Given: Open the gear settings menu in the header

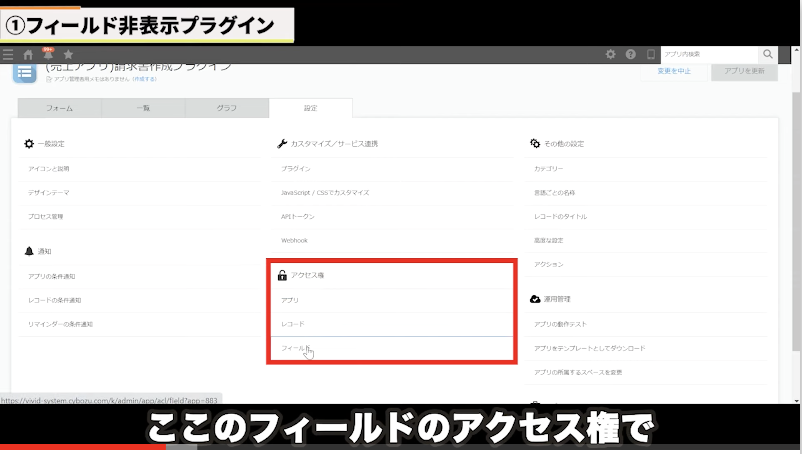Looking at the screenshot, I should click(611, 54).
